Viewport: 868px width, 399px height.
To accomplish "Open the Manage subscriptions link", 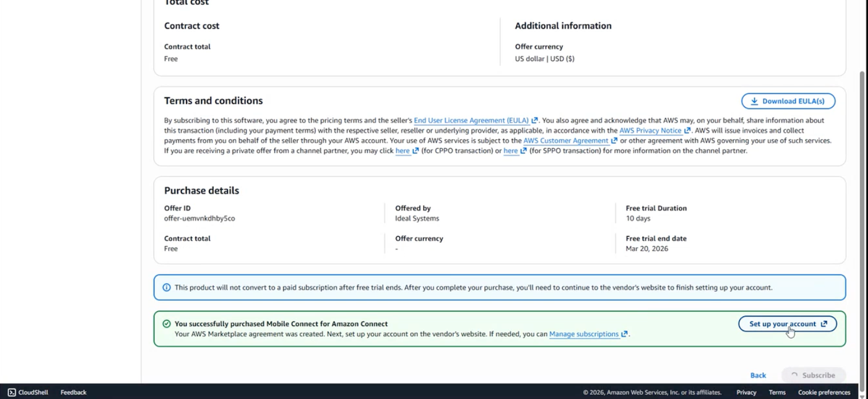I will click(x=589, y=334).
